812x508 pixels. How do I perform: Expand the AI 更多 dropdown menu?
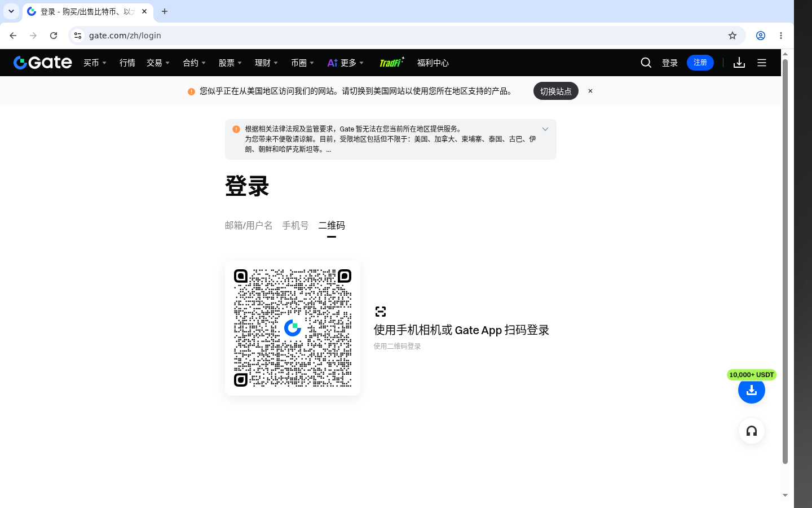(x=346, y=63)
